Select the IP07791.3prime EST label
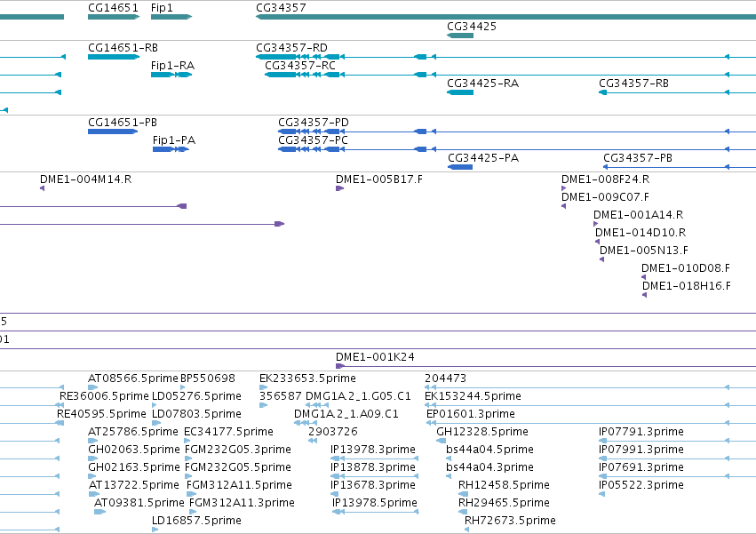Viewport: 756px width, 534px height. pyautogui.click(x=641, y=432)
